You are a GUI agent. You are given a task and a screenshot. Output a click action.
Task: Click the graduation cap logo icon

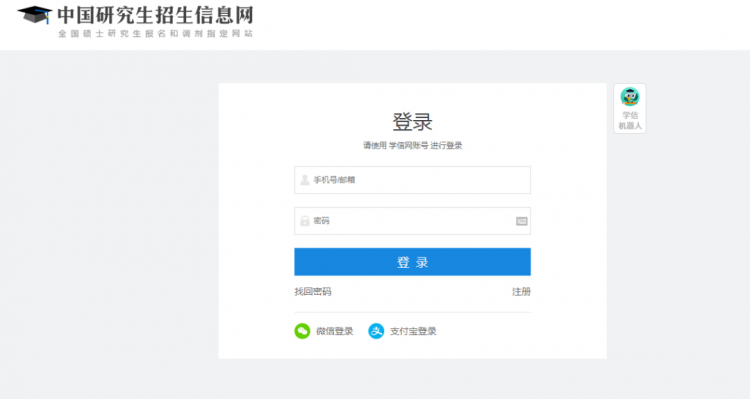coord(34,15)
